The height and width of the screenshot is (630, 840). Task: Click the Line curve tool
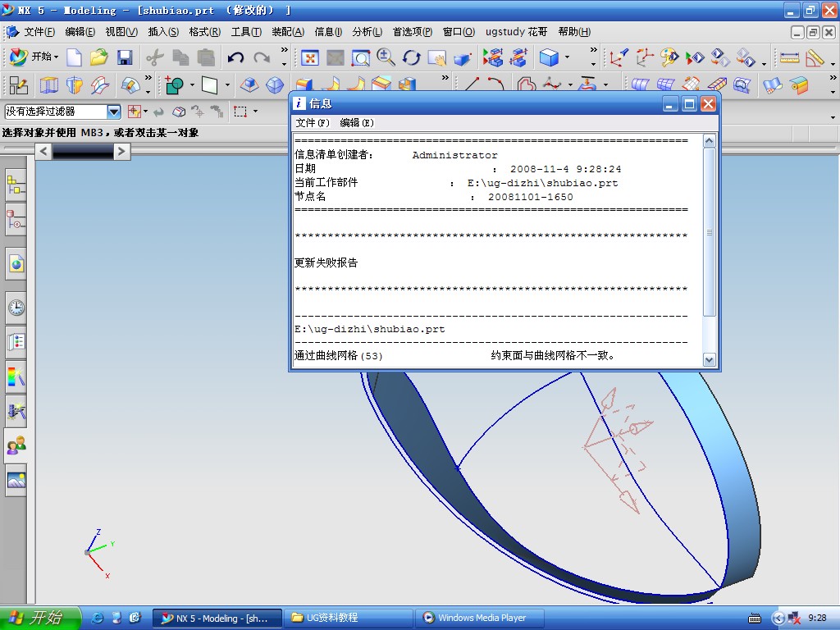472,84
